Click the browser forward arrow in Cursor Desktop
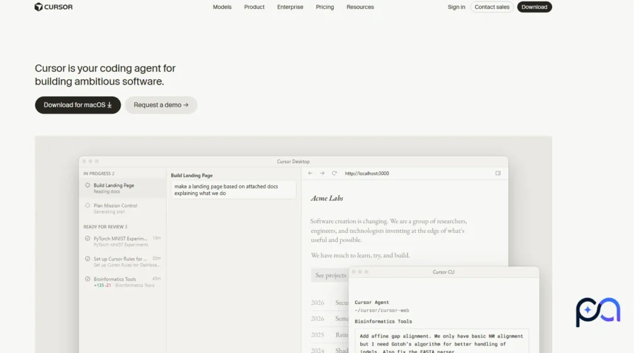Viewport: 644px width, 353px height. [x=322, y=173]
